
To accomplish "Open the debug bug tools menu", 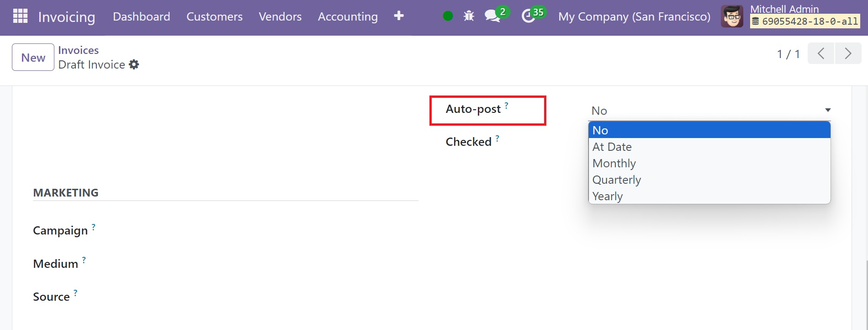I will point(469,16).
